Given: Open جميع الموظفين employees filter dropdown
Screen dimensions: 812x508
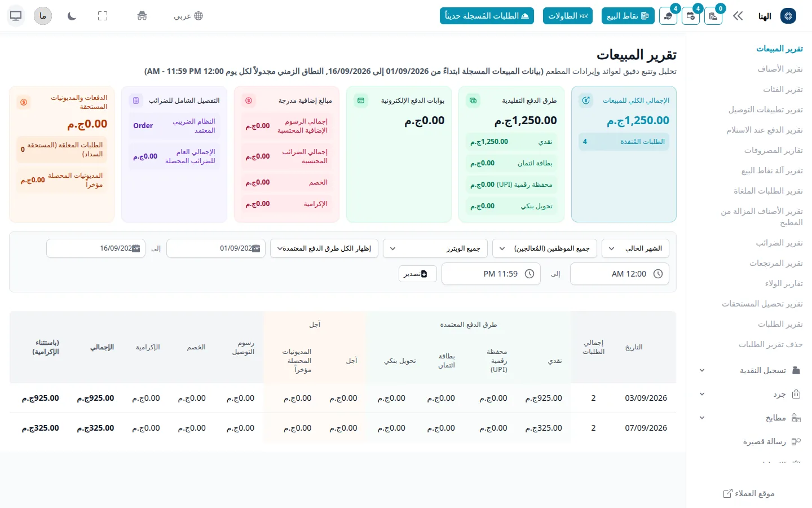Looking at the screenshot, I should click(x=545, y=248).
